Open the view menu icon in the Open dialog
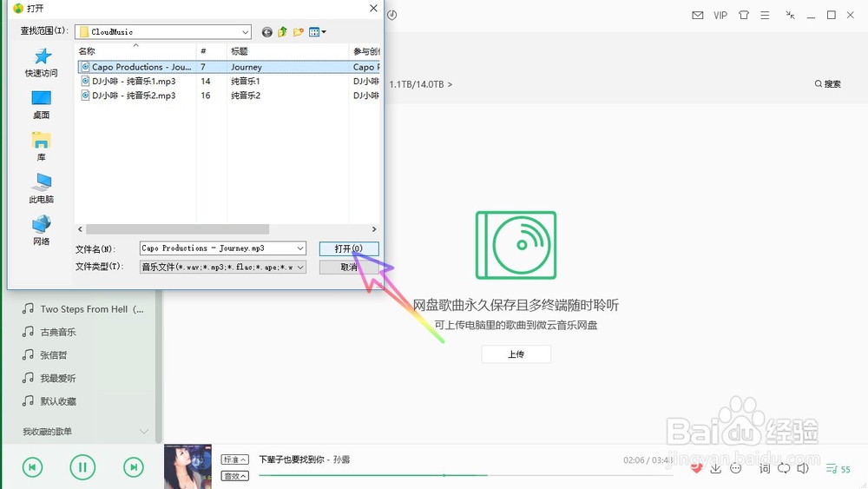 317,32
